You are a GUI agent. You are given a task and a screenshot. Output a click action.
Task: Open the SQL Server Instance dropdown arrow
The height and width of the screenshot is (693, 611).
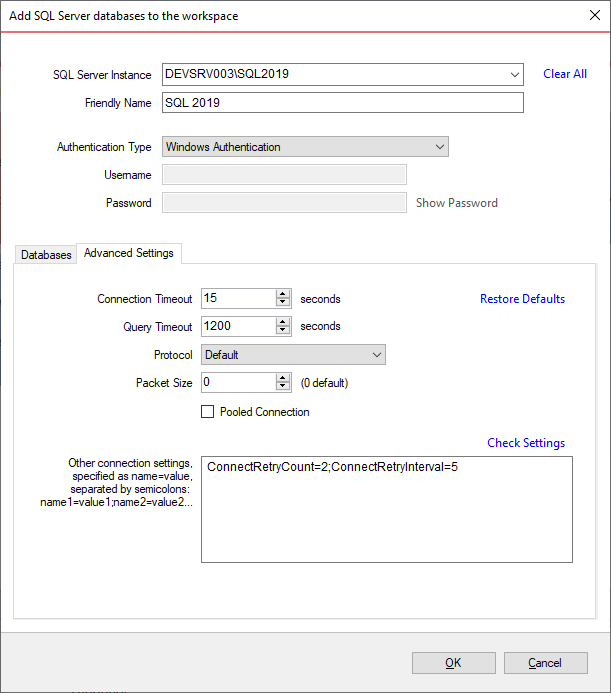(515, 74)
